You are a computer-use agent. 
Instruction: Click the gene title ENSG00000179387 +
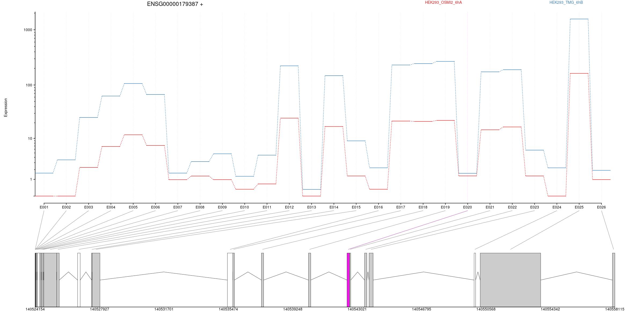click(175, 4)
